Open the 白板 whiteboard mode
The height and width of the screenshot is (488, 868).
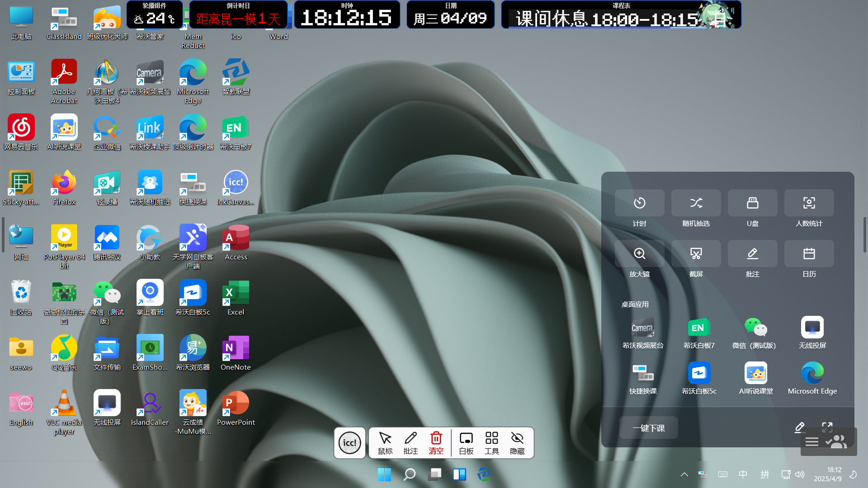click(466, 443)
